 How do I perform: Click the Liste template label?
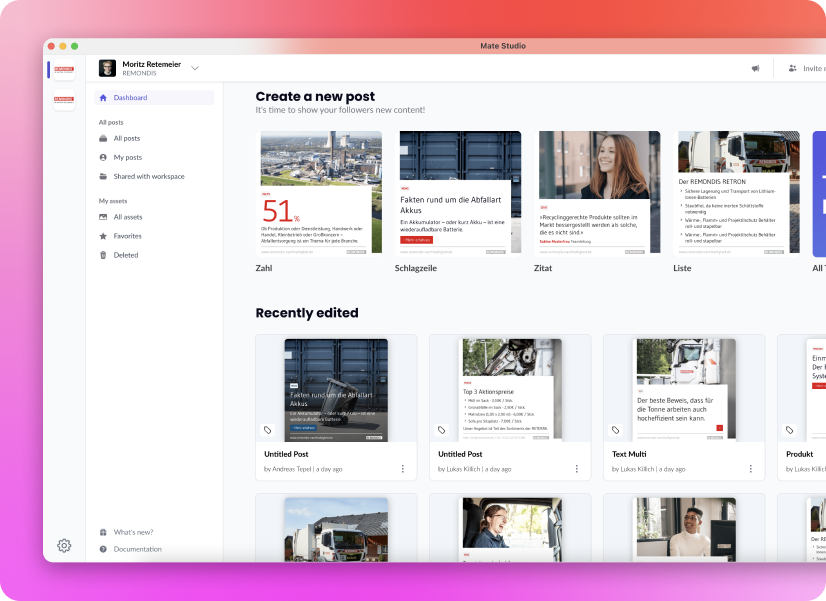(x=682, y=268)
